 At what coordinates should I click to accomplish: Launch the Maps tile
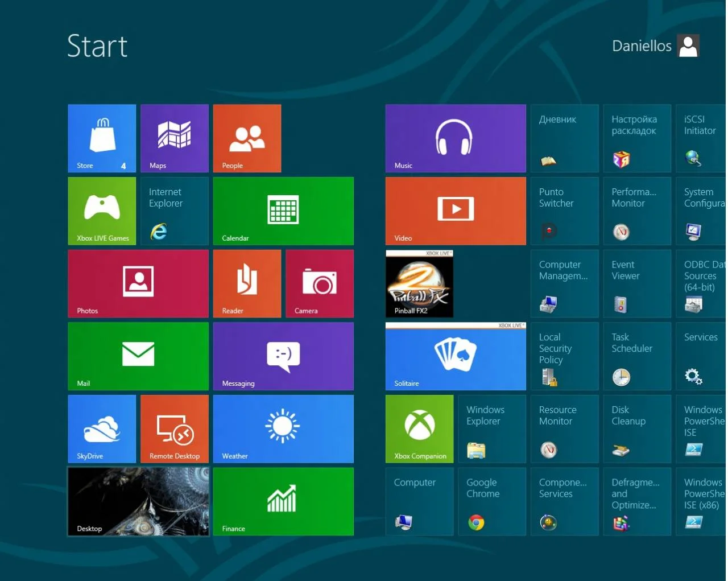coord(175,138)
